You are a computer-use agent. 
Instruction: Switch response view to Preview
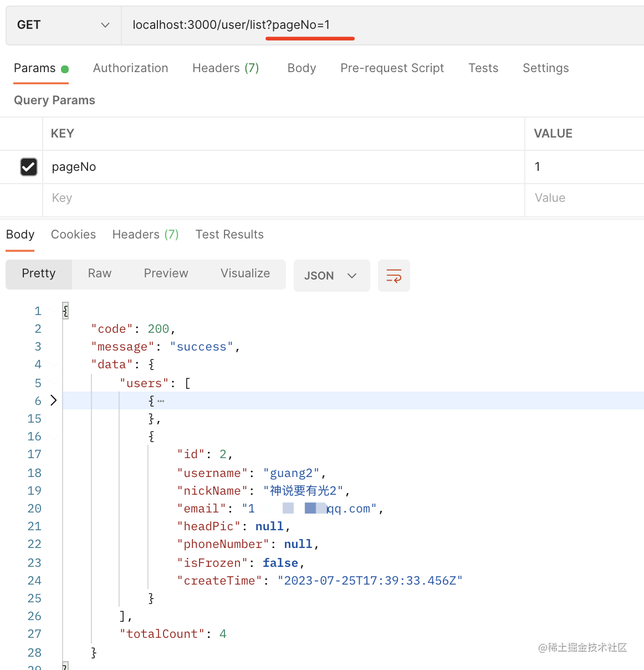point(166,273)
